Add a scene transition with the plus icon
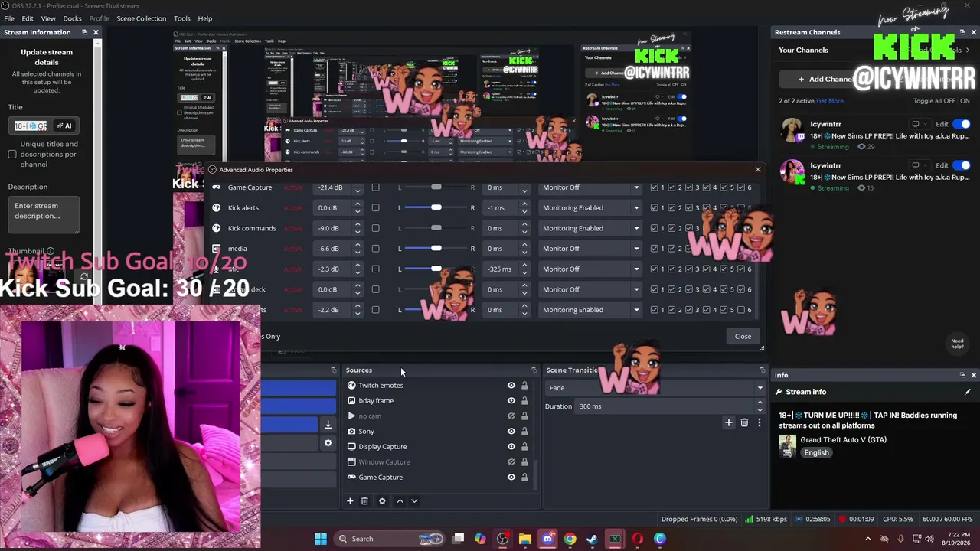This screenshot has height=551, width=980. tap(729, 422)
